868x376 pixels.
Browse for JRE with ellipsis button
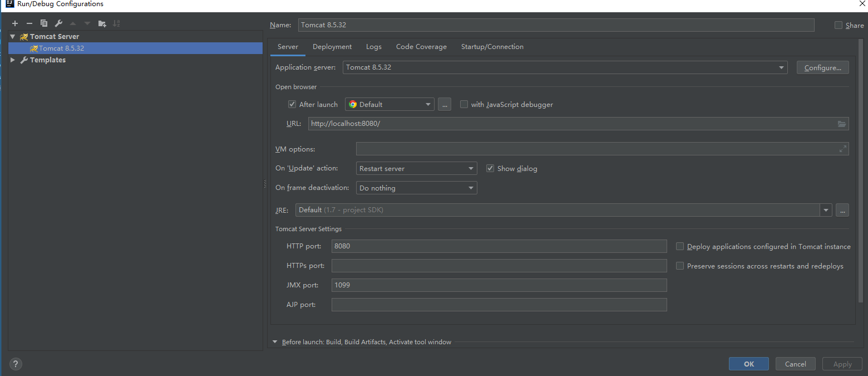(842, 210)
